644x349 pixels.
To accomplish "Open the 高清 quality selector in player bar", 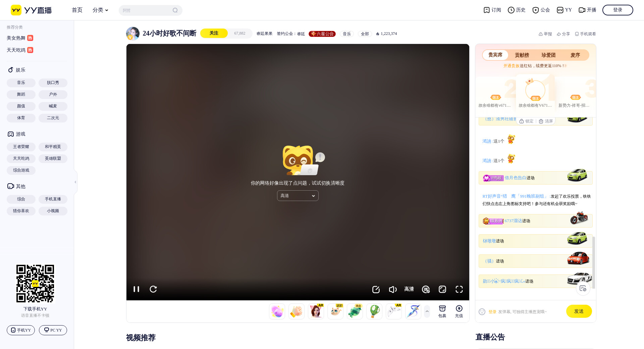I will pyautogui.click(x=409, y=289).
